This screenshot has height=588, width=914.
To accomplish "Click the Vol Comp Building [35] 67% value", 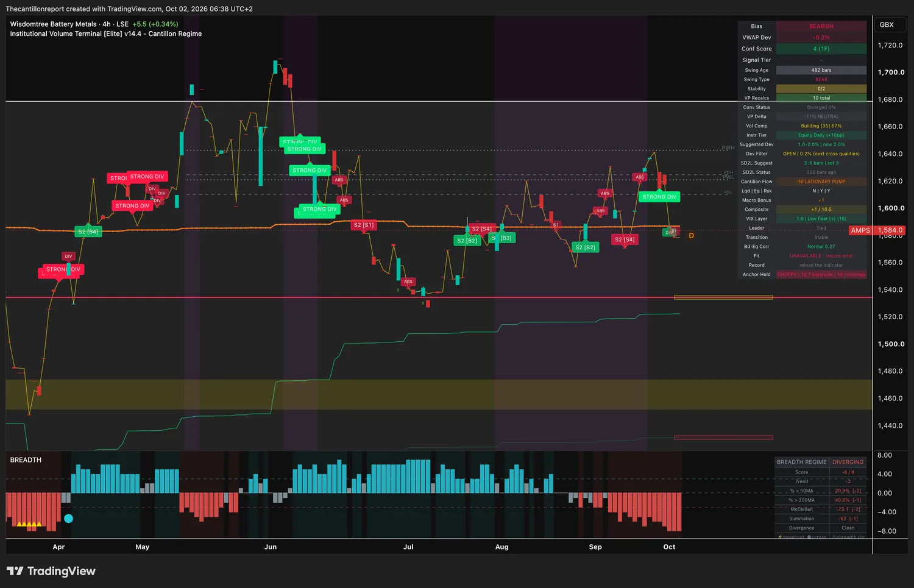I will pos(821,126).
